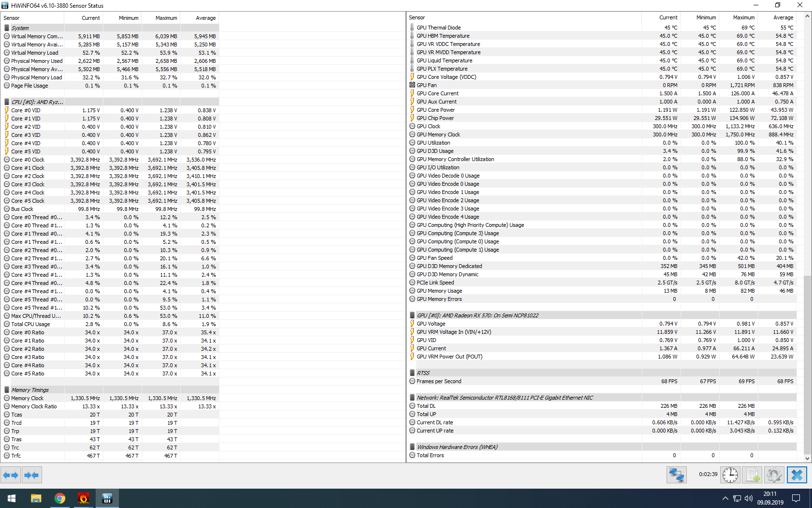The width and height of the screenshot is (812, 508).
Task: Click the Average column header in right pane
Action: point(777,17)
